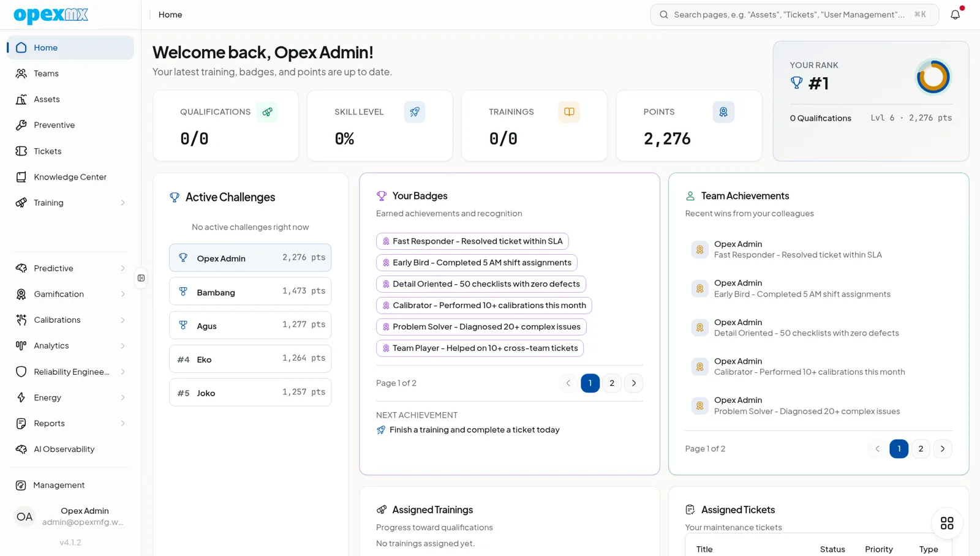980x556 pixels.
Task: Expand the Reports submenu
Action: point(123,423)
